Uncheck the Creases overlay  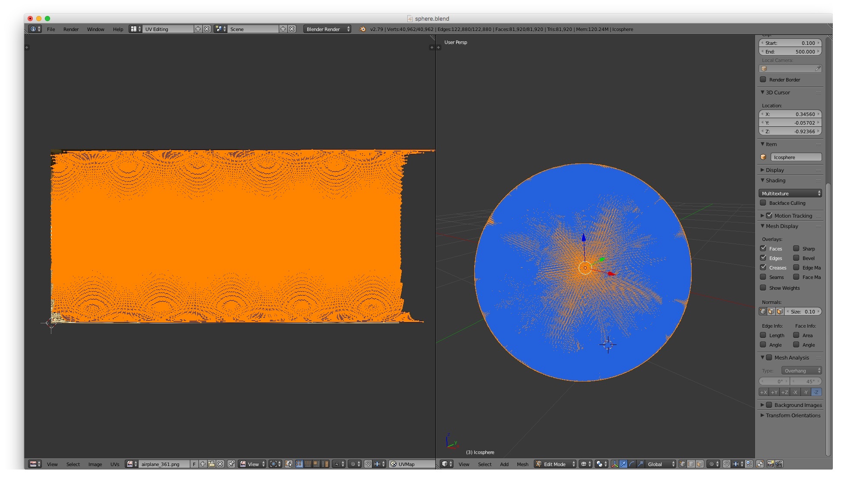pos(763,267)
